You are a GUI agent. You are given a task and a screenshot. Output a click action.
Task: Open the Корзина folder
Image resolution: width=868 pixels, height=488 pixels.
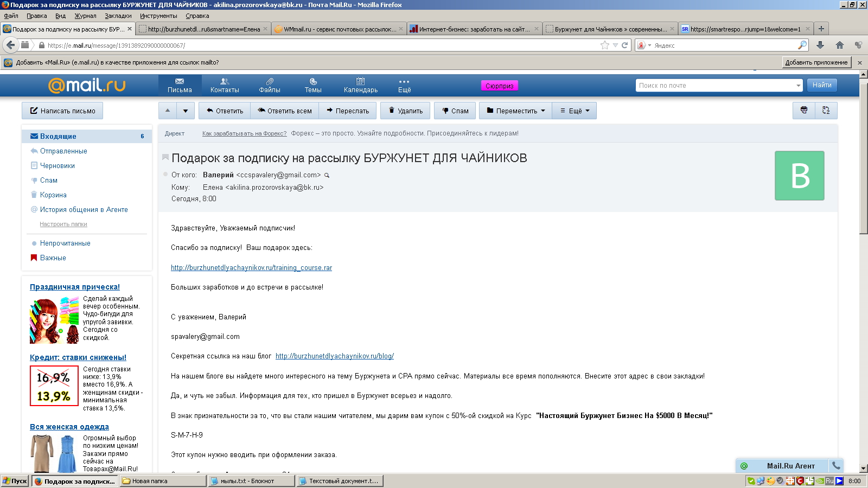tap(53, 195)
